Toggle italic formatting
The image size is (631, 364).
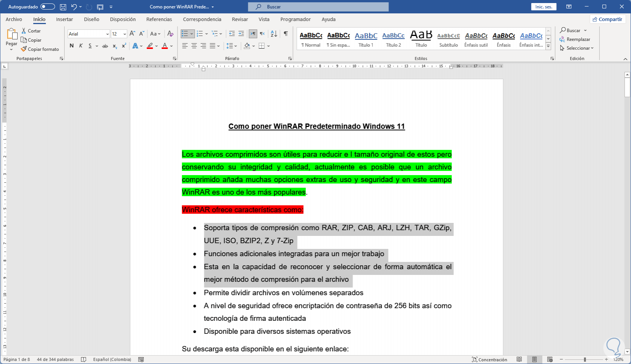[x=81, y=46]
